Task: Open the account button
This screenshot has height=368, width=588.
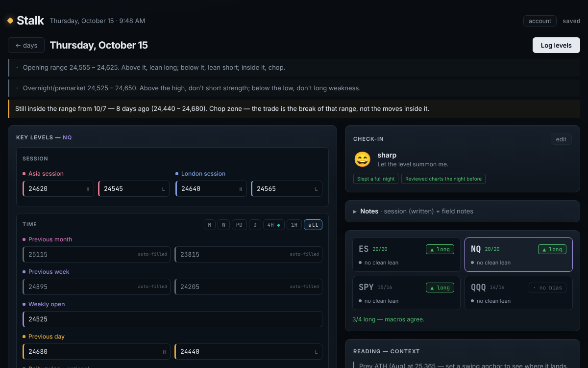Action: coord(540,21)
